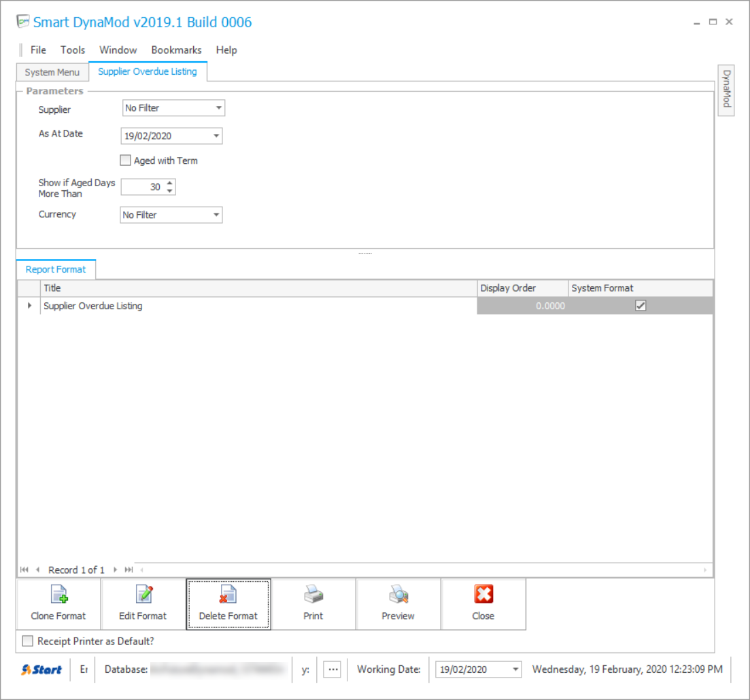Open report Preview
The height and width of the screenshot is (700, 750).
pyautogui.click(x=398, y=604)
